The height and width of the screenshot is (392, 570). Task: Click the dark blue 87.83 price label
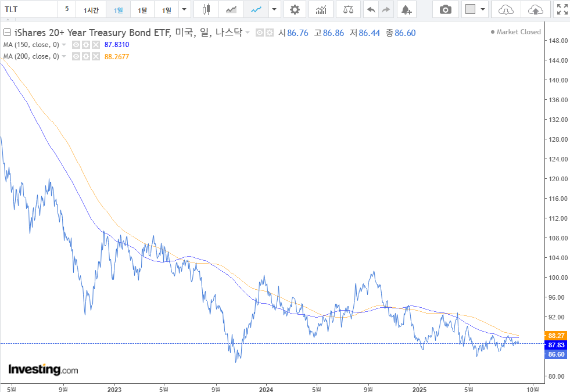point(556,345)
